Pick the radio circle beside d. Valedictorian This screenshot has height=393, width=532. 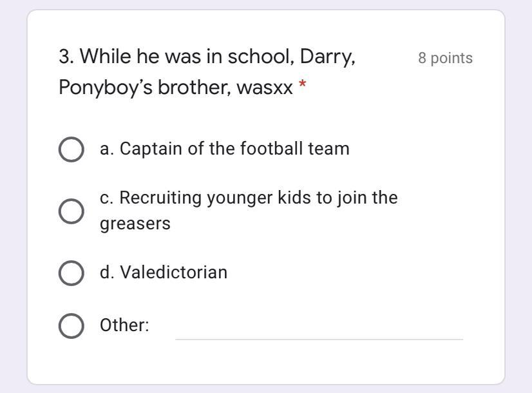click(71, 273)
